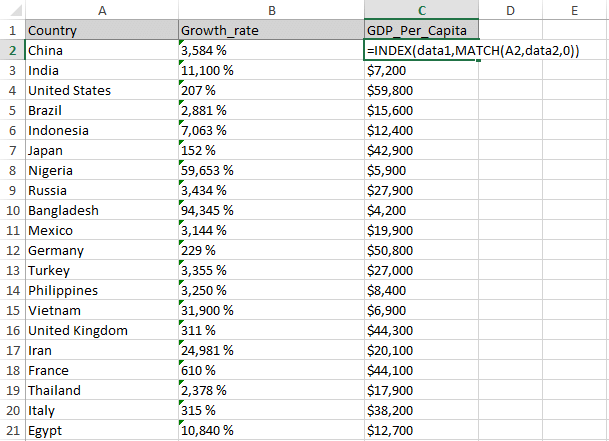Select the United Kingdom cell
The width and height of the screenshot is (609, 441).
102,330
